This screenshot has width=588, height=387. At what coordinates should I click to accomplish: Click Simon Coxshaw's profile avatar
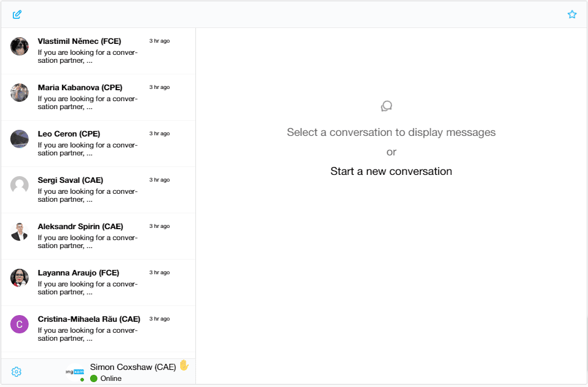[75, 371]
